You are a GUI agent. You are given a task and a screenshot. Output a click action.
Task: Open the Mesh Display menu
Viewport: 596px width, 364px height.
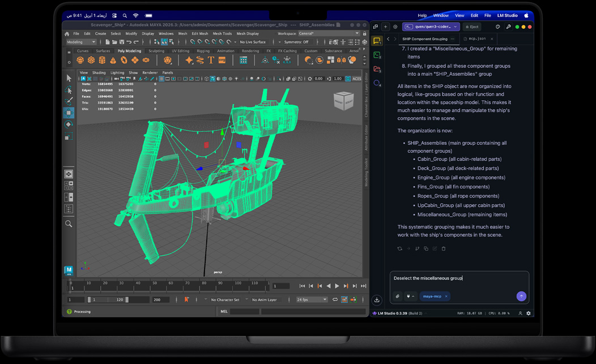[x=248, y=33]
